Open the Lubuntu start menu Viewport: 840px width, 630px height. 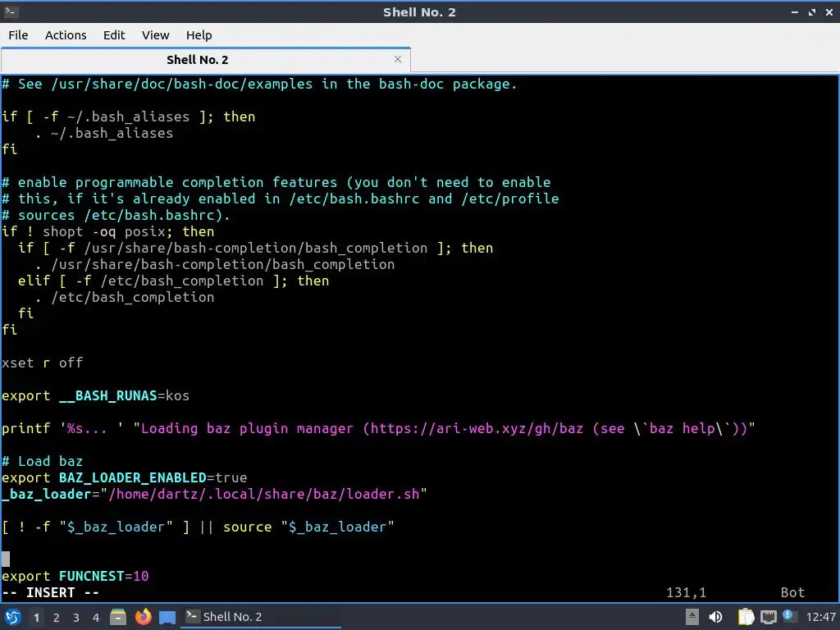tap(13, 617)
